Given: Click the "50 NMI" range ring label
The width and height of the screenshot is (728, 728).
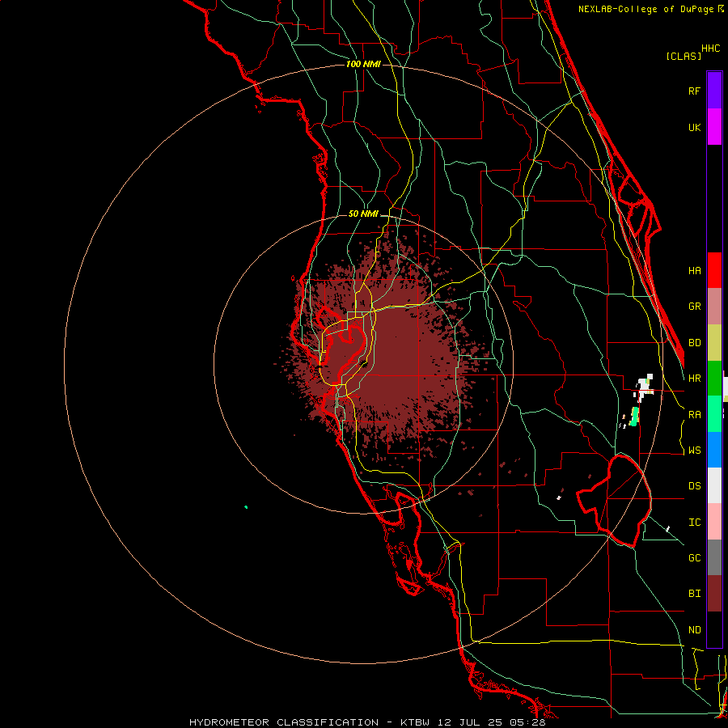Looking at the screenshot, I should (x=363, y=214).
